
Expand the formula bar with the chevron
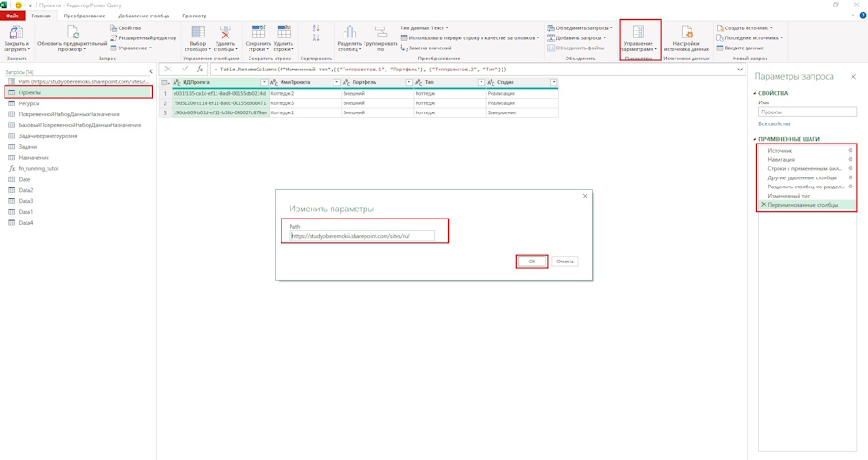click(x=740, y=70)
